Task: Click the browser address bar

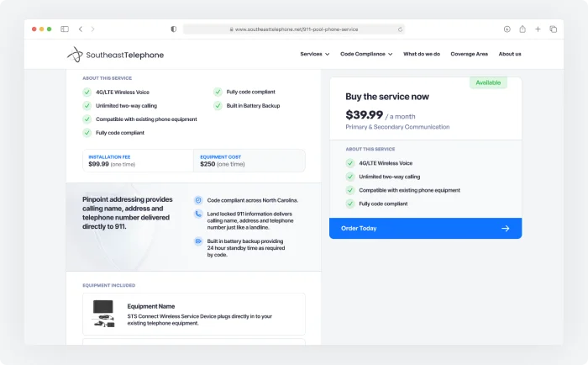Action: point(294,29)
